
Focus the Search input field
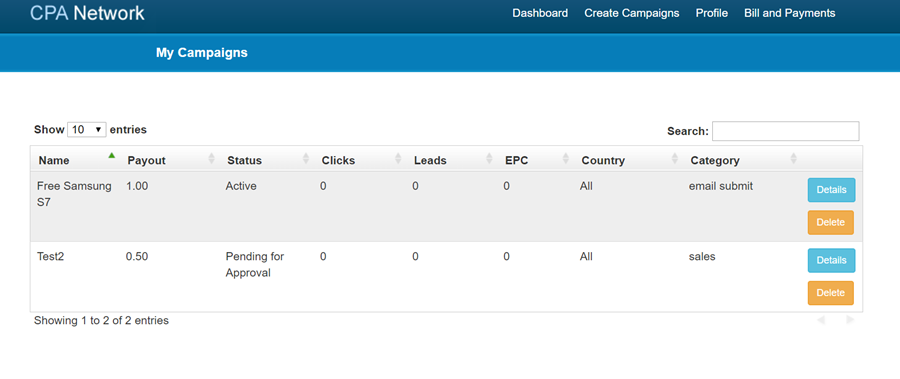(x=785, y=131)
